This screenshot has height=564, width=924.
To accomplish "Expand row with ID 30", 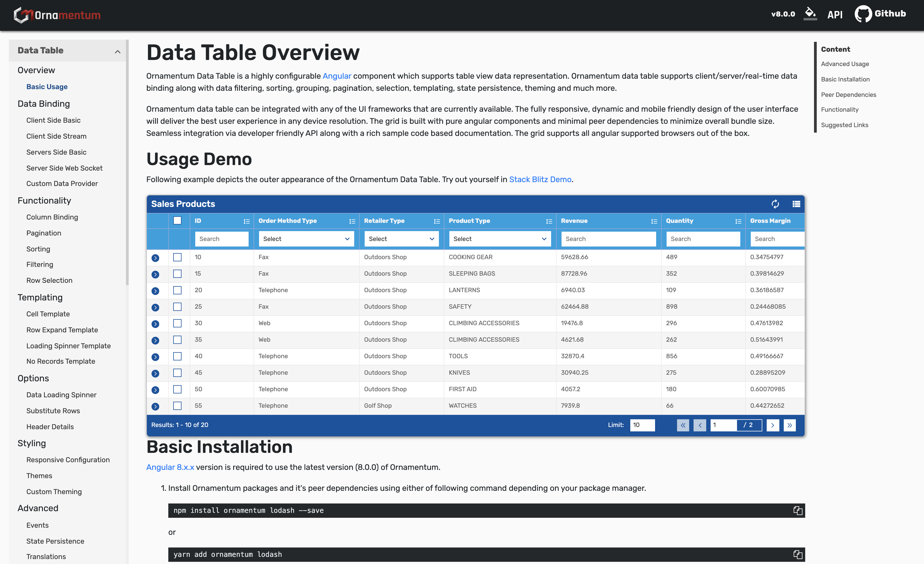I will coord(155,324).
